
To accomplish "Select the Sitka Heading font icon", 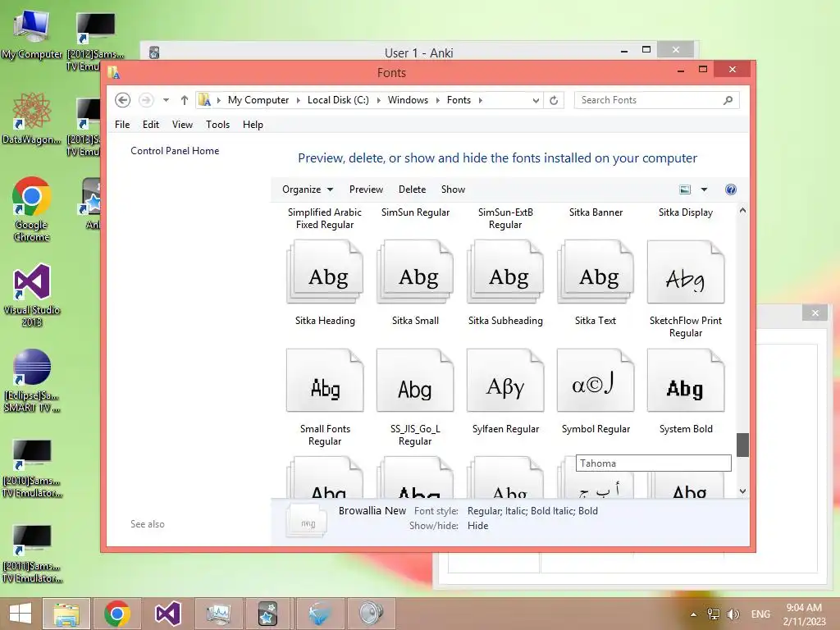I will (325, 272).
